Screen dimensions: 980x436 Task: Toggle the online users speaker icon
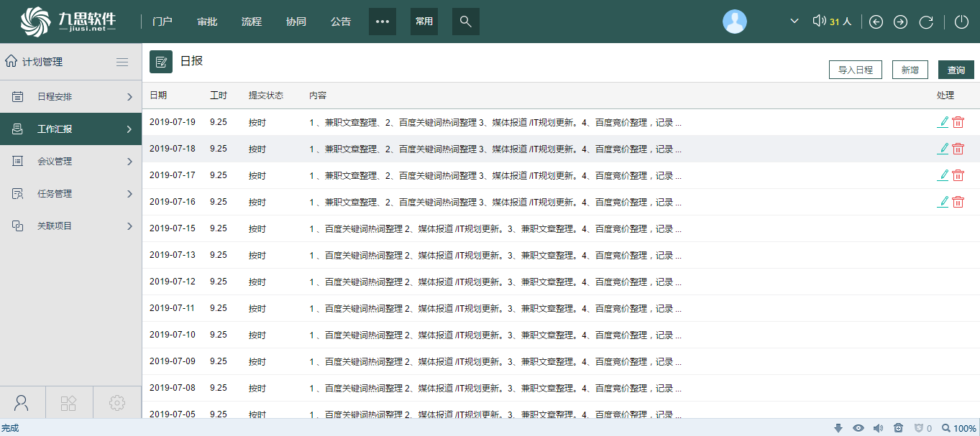pos(819,22)
